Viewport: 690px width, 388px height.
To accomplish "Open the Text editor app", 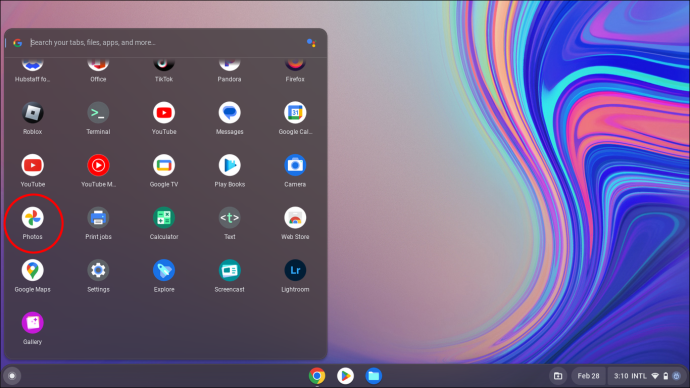I will (229, 218).
